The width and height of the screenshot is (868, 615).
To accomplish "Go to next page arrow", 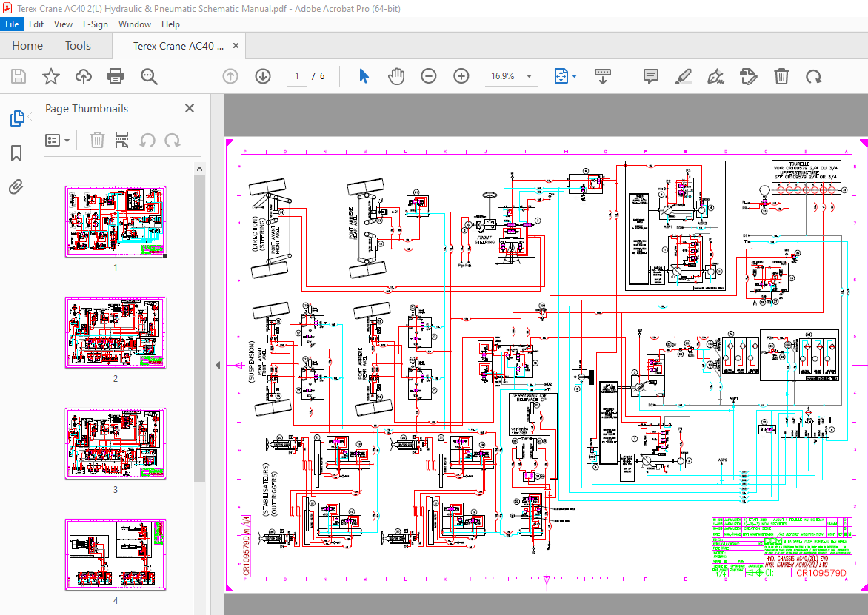I will click(x=263, y=76).
